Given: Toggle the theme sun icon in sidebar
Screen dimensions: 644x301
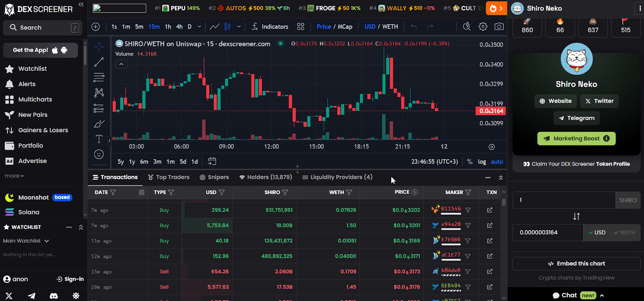Looking at the screenshot, I should pos(76,296).
